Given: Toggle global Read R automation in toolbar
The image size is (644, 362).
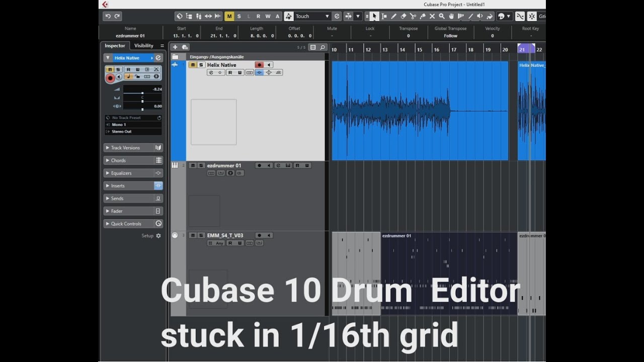Looking at the screenshot, I should [x=258, y=16].
